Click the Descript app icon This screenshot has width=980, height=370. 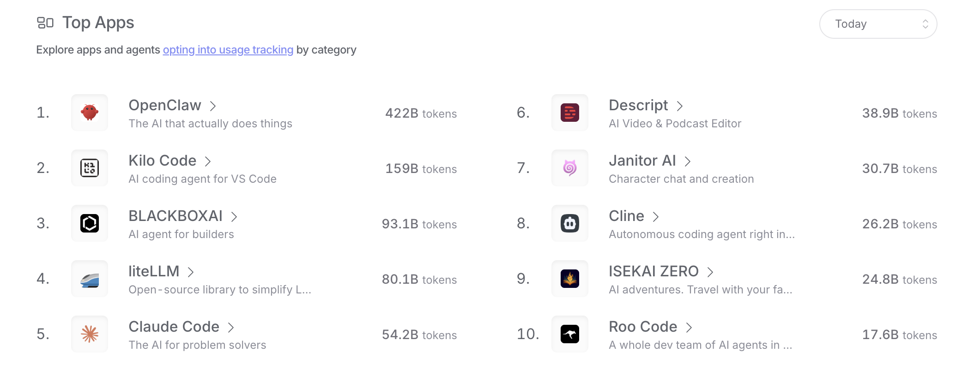pos(570,113)
